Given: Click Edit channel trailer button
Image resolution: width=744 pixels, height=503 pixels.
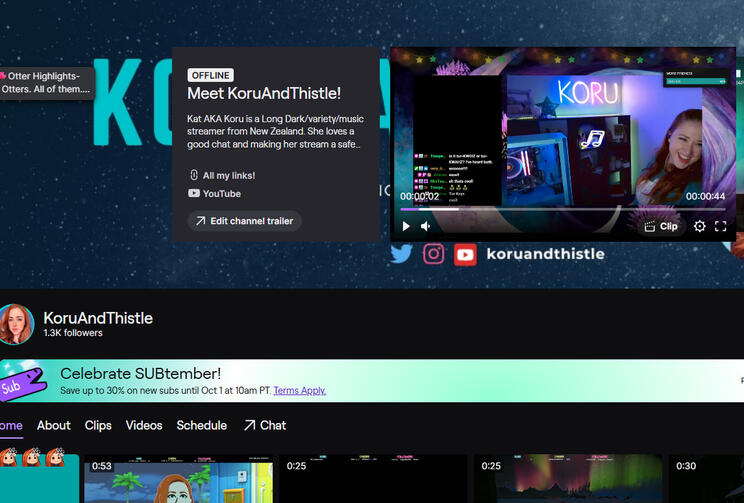Looking at the screenshot, I should [x=244, y=221].
